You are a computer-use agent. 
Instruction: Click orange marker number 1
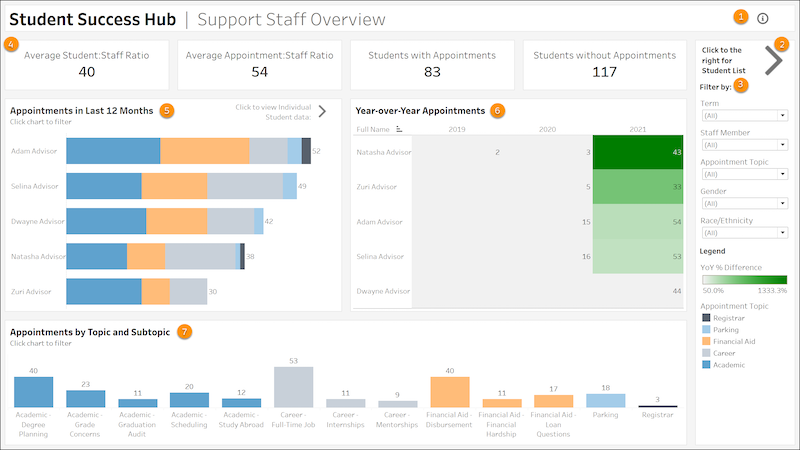[741, 17]
